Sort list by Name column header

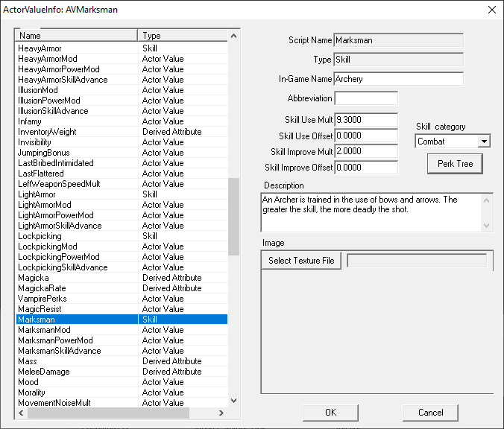click(x=77, y=36)
